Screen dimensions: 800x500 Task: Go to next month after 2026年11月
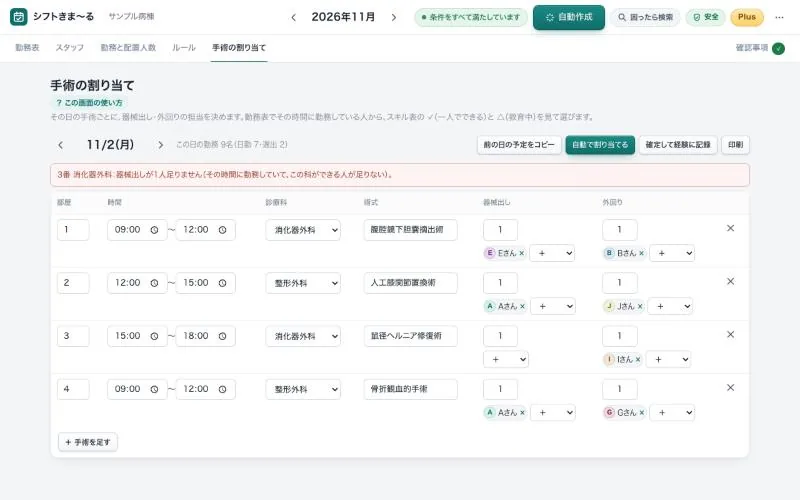point(393,17)
